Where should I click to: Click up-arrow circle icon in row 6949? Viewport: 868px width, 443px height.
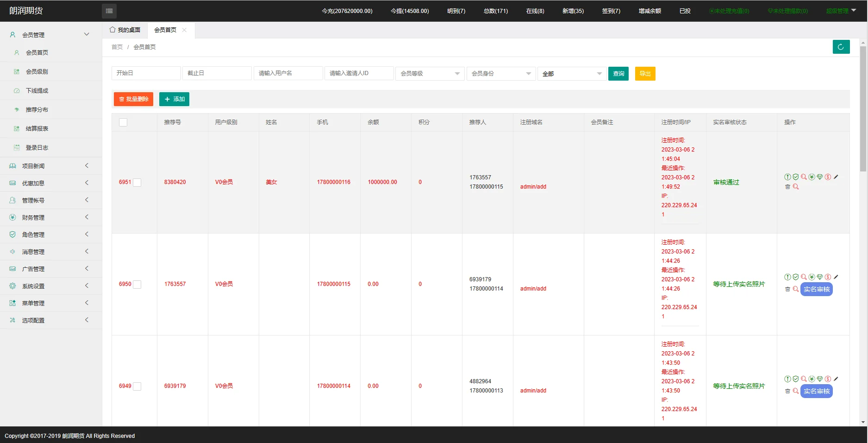click(787, 379)
